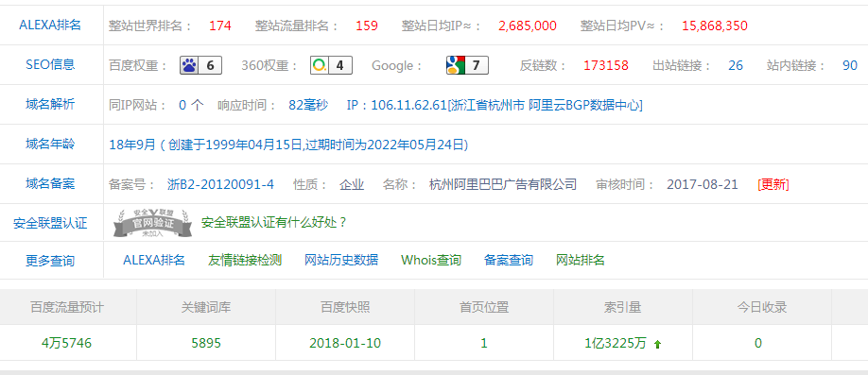The height and width of the screenshot is (375, 868).
Task: Click the 百度流量预计 column header
Action: [x=67, y=308]
